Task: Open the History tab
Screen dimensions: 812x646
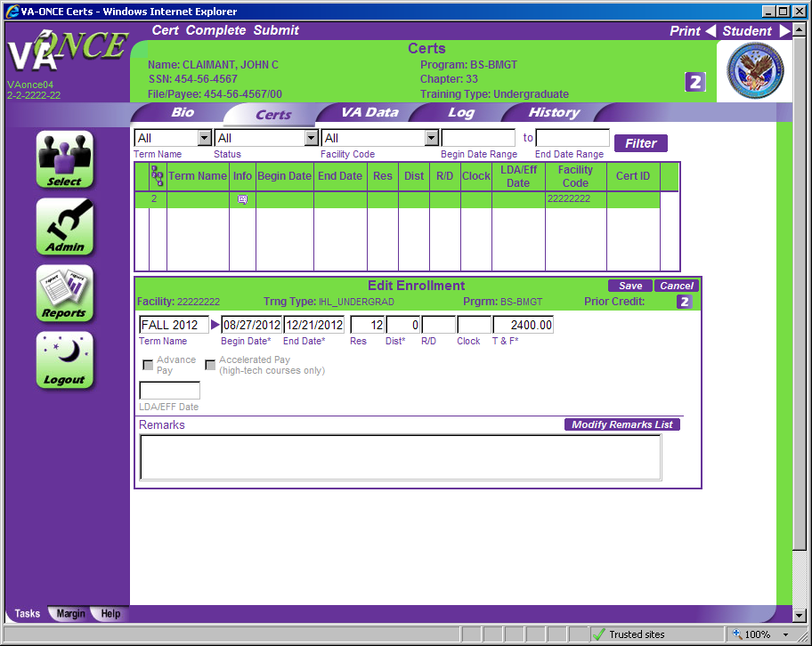Action: 553,113
